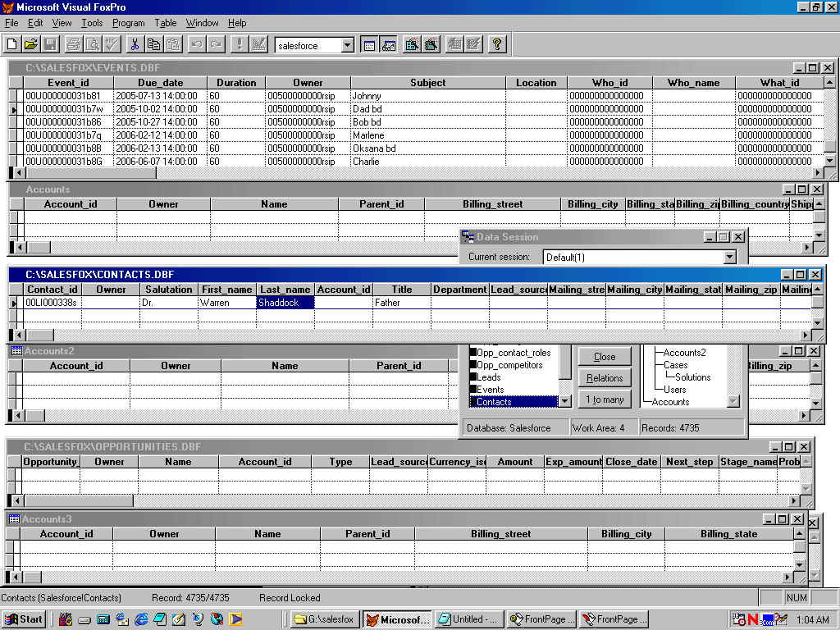The height and width of the screenshot is (630, 840).
Task: Click the Copy toolbar icon
Action: coord(153,44)
